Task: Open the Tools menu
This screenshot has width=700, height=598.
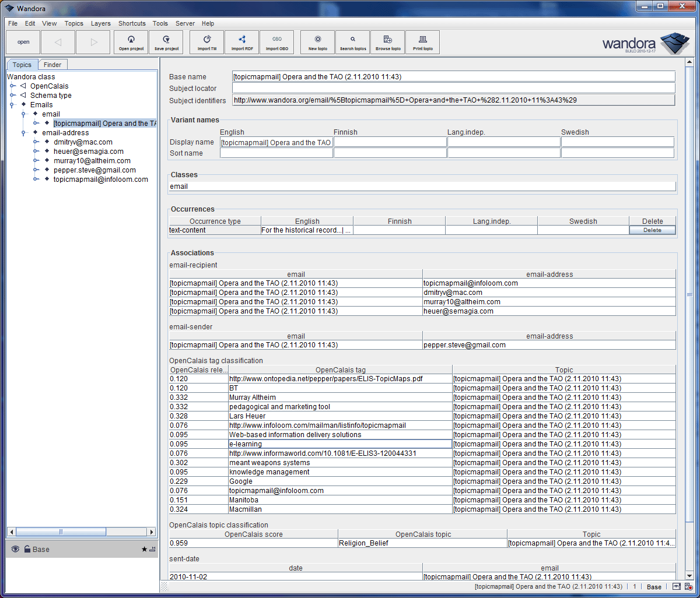Action: (x=160, y=23)
